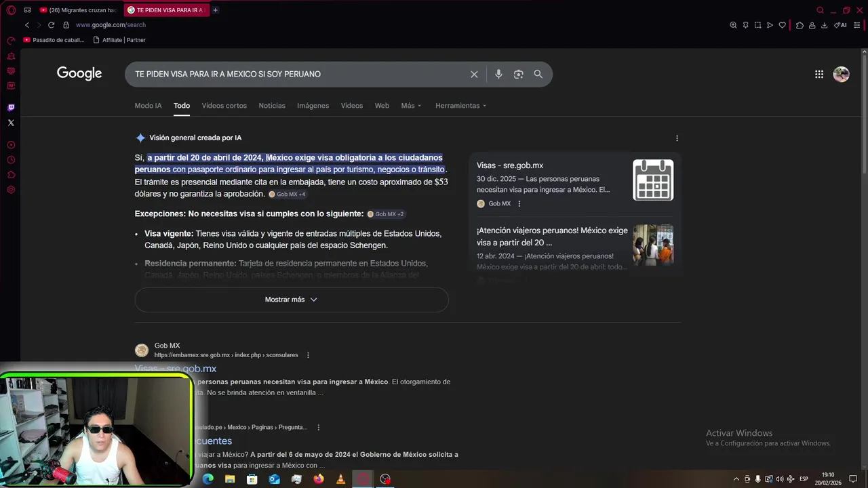Open the Twitch sidebar panel

pos(11,108)
